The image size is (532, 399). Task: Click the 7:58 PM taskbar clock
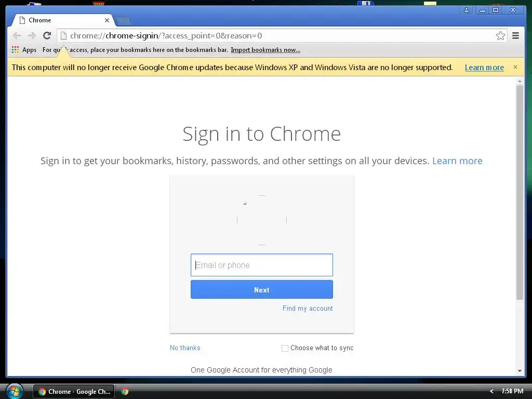coord(512,391)
